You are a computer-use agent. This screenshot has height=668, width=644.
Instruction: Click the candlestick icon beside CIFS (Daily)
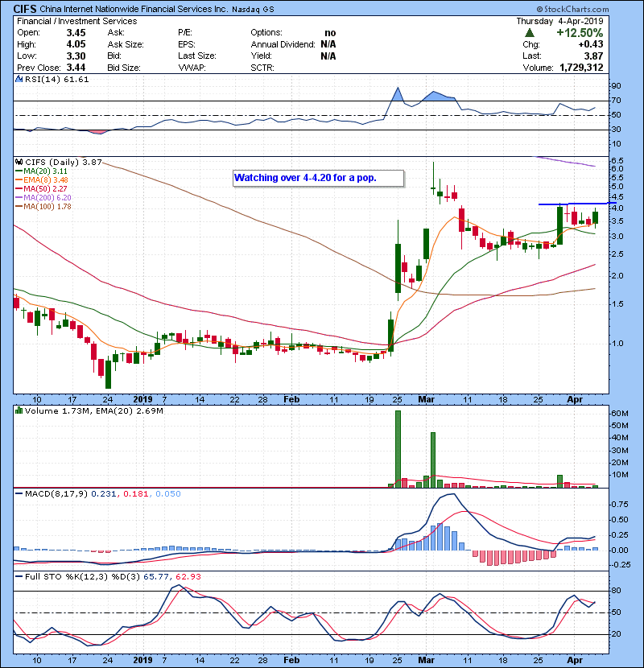(19, 162)
